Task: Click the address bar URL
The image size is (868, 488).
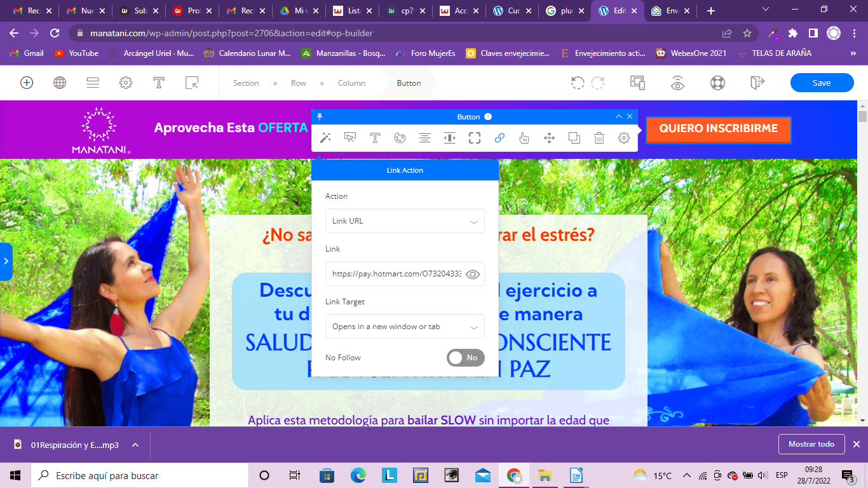Action: 231,33
